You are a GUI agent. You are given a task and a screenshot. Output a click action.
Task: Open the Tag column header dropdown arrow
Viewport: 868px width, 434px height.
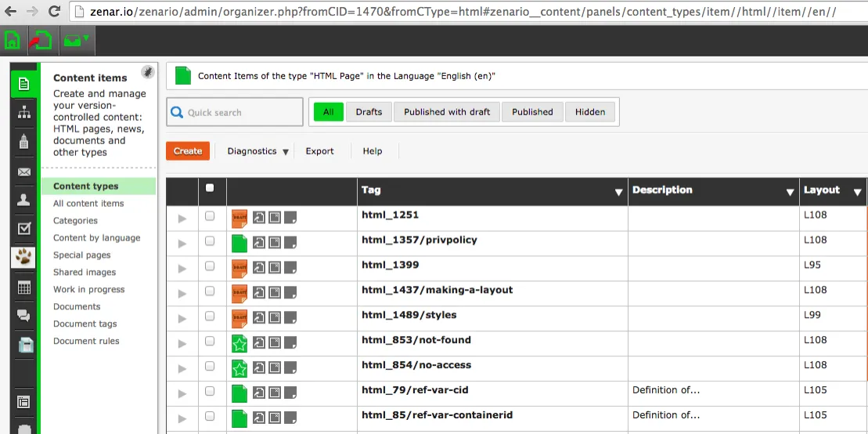pyautogui.click(x=619, y=193)
